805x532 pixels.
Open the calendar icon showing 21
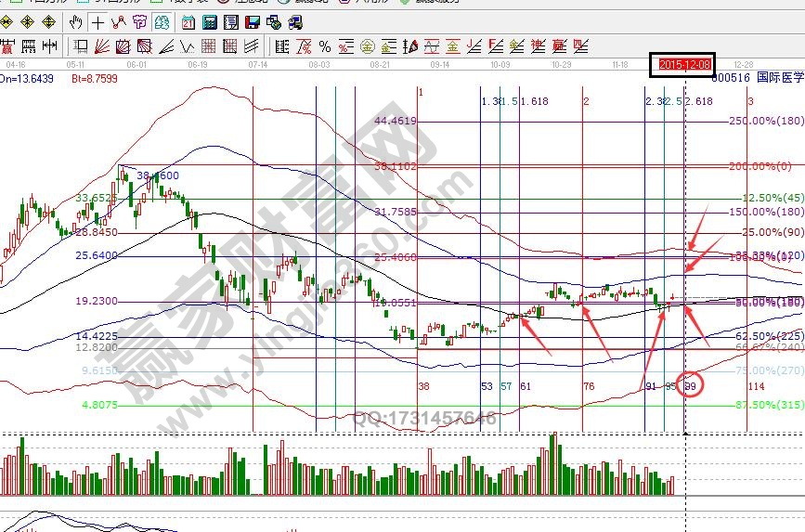[188, 21]
